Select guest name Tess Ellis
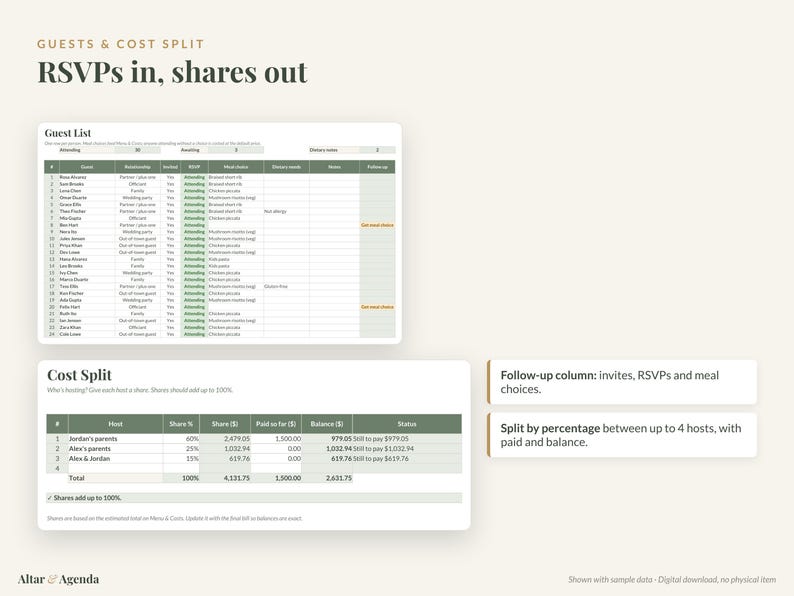 (x=69, y=287)
